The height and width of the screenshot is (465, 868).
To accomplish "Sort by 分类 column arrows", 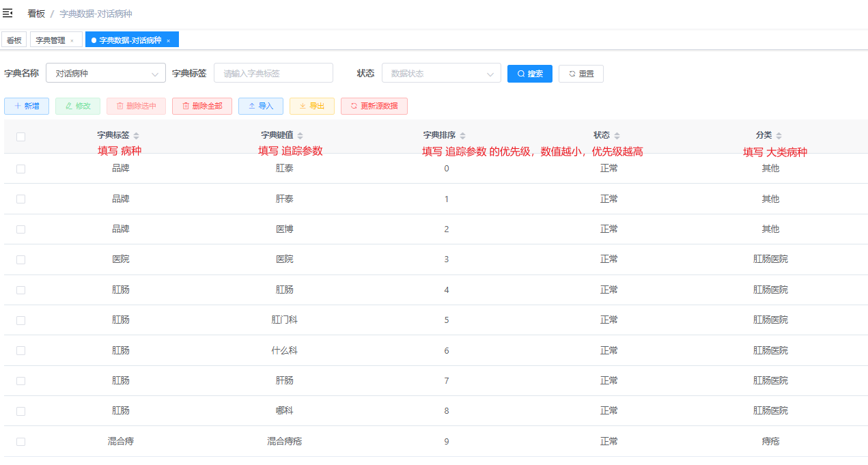I will pyautogui.click(x=779, y=135).
